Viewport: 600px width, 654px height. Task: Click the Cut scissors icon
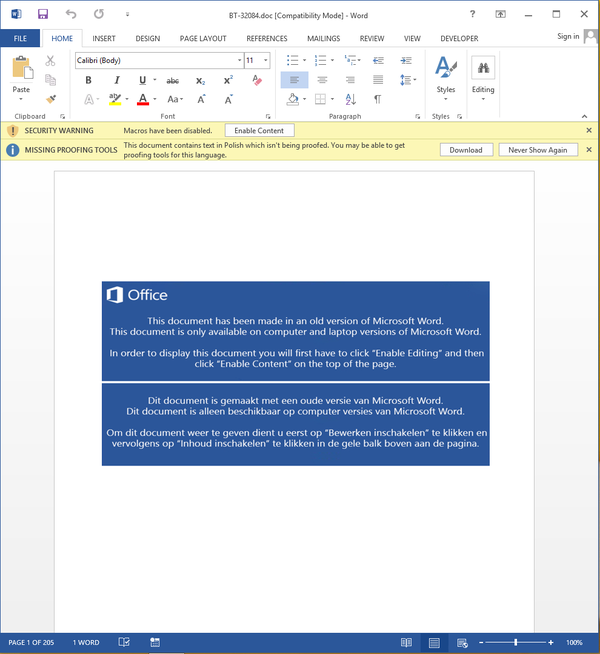[x=50, y=61]
